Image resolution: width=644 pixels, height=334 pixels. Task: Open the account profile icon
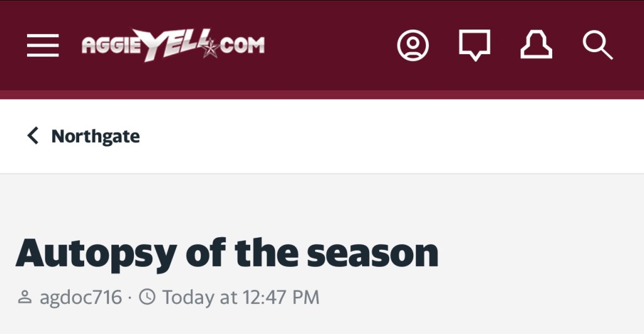point(413,46)
